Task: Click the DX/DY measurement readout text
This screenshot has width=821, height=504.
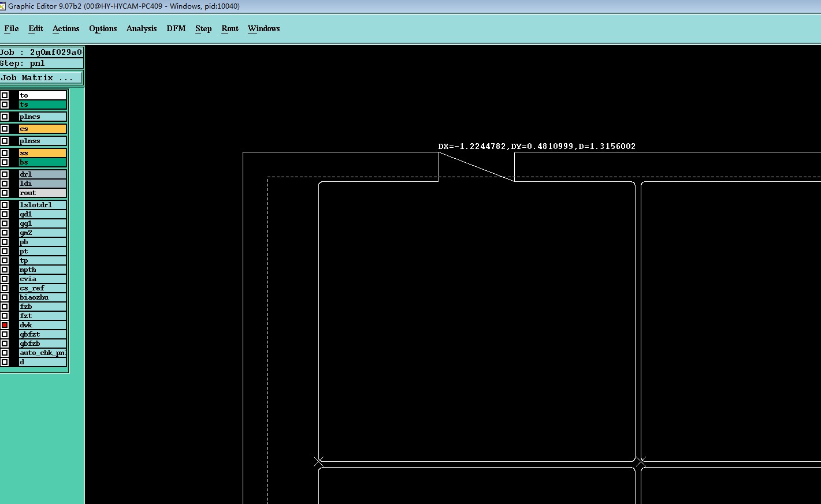Action: [537, 146]
